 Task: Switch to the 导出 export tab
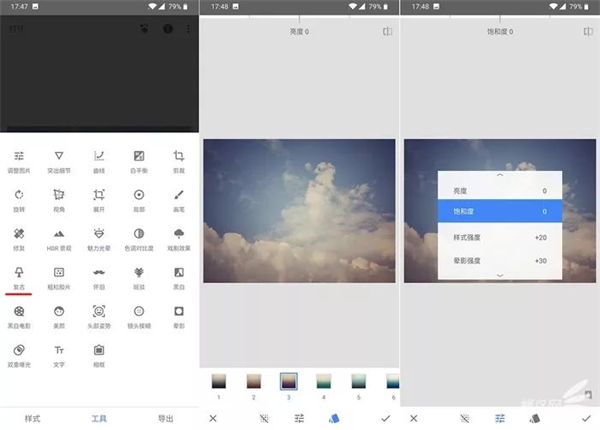(x=166, y=419)
